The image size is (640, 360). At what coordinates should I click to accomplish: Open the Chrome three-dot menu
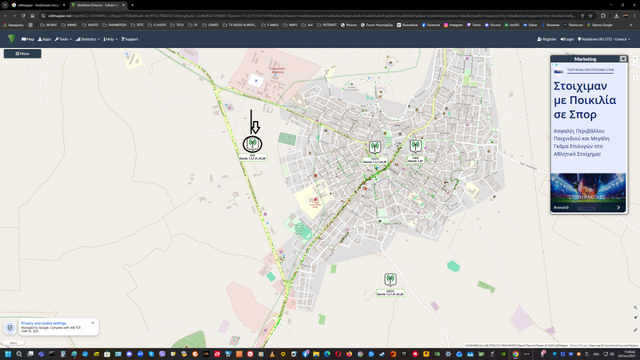[635, 16]
